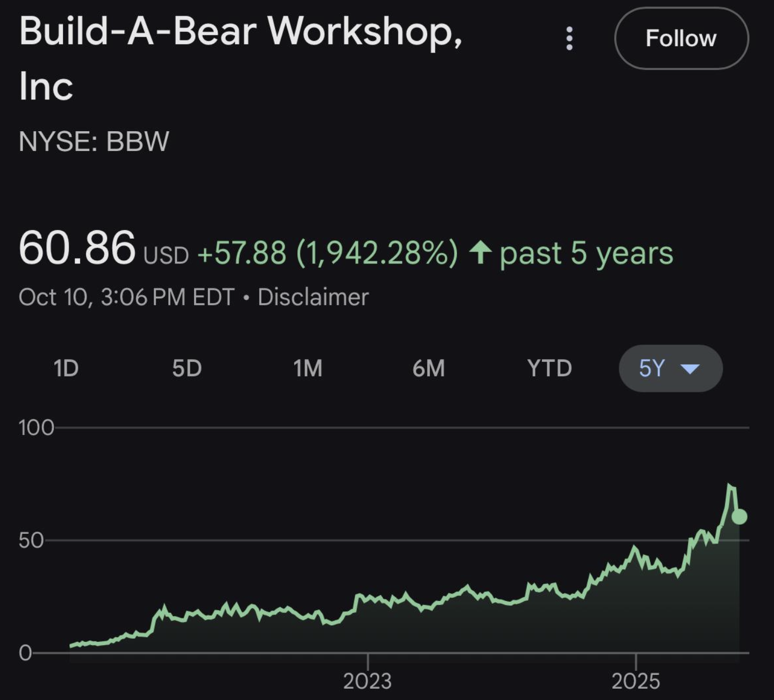Click the 2025 marker on the time axis
The width and height of the screenshot is (774, 700).
pyautogui.click(x=635, y=681)
